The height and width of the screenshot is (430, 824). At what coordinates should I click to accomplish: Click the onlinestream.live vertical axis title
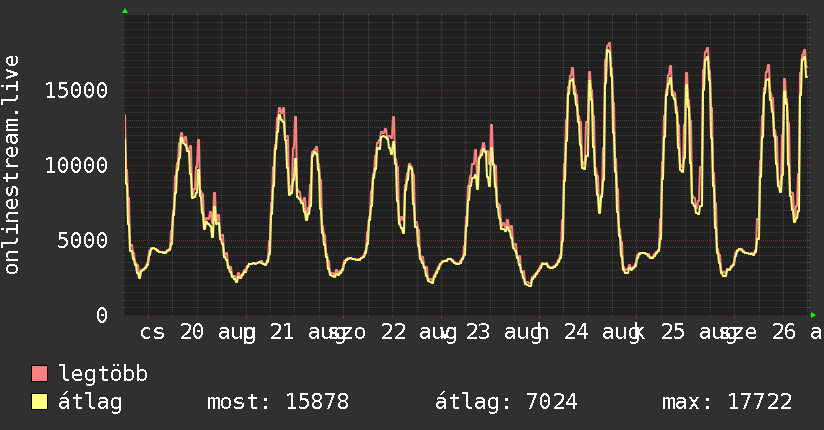point(12,165)
